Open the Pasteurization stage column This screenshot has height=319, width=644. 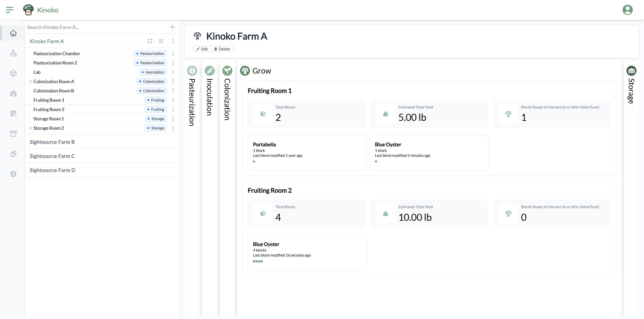click(x=192, y=101)
